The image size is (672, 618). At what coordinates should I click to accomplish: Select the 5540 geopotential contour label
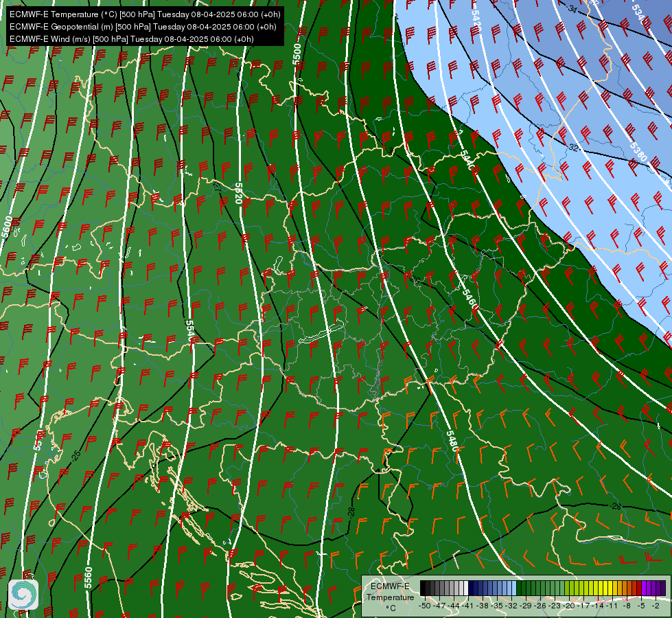click(x=190, y=330)
